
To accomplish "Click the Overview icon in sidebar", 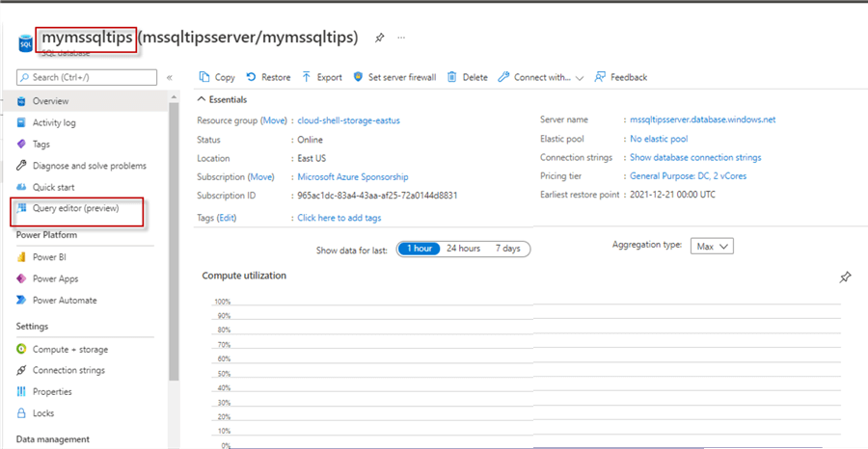I will [21, 101].
